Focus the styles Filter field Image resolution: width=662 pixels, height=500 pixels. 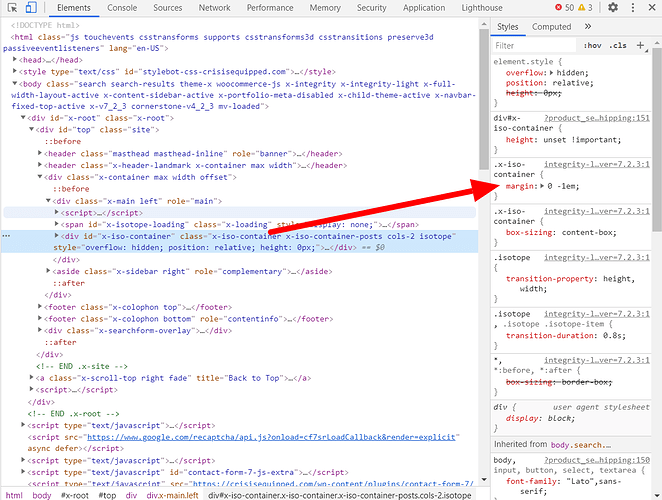click(534, 45)
